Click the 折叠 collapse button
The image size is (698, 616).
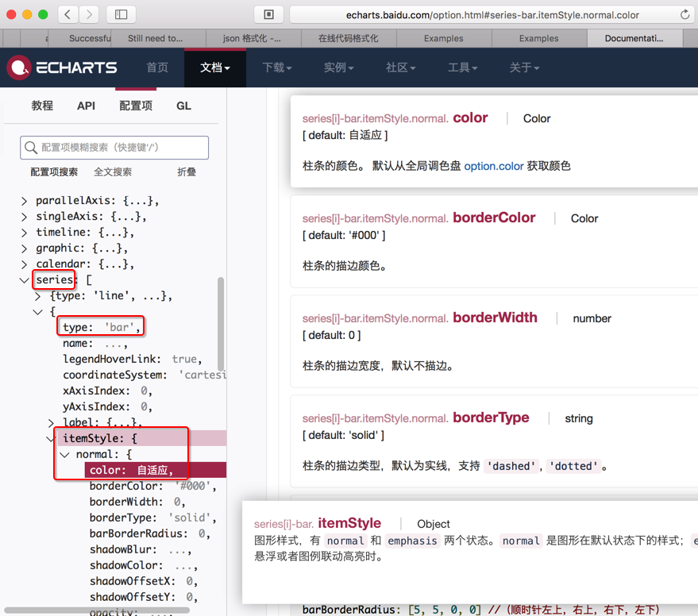[x=187, y=171]
